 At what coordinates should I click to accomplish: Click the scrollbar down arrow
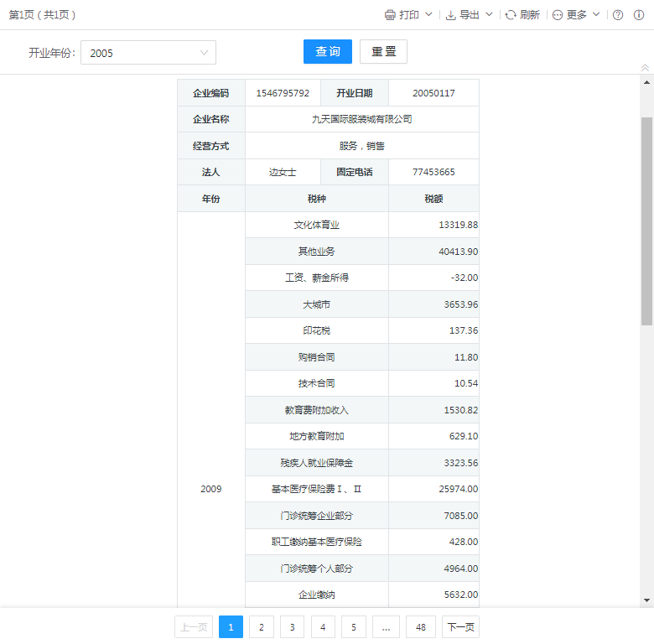click(x=646, y=600)
